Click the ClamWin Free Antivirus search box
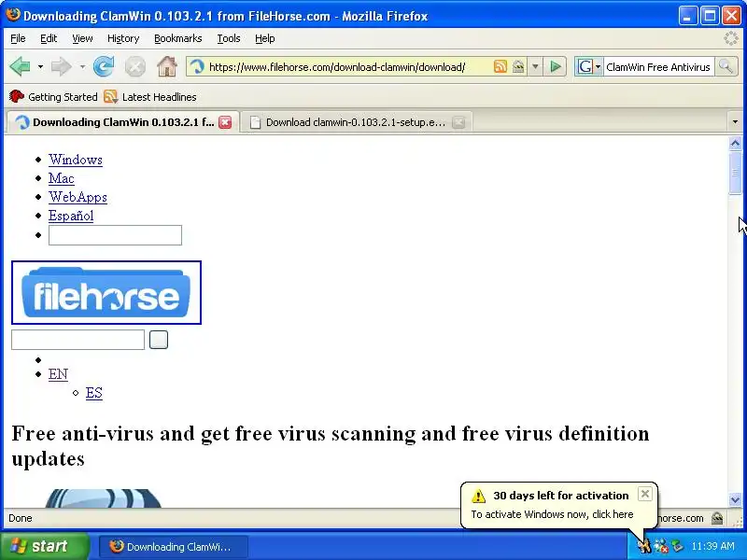This screenshot has height=560, width=747. click(658, 67)
